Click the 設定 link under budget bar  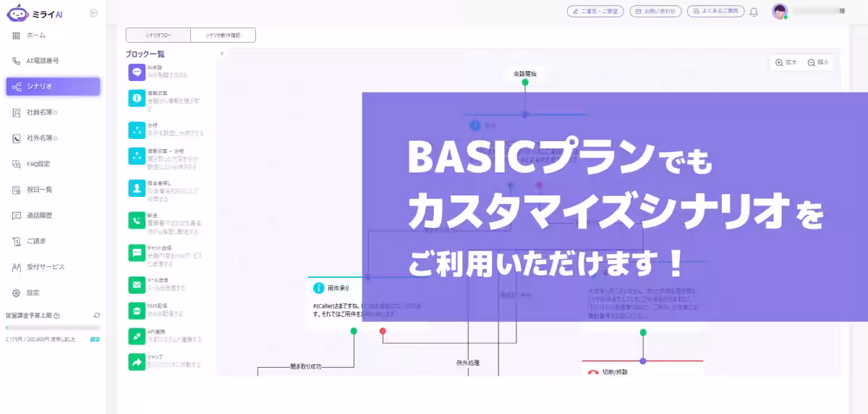[95, 339]
